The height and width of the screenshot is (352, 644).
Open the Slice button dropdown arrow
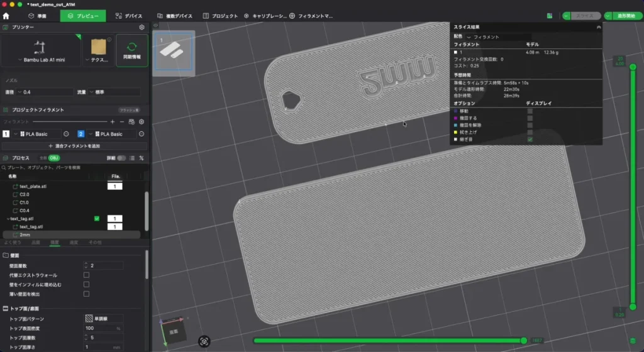coord(567,16)
